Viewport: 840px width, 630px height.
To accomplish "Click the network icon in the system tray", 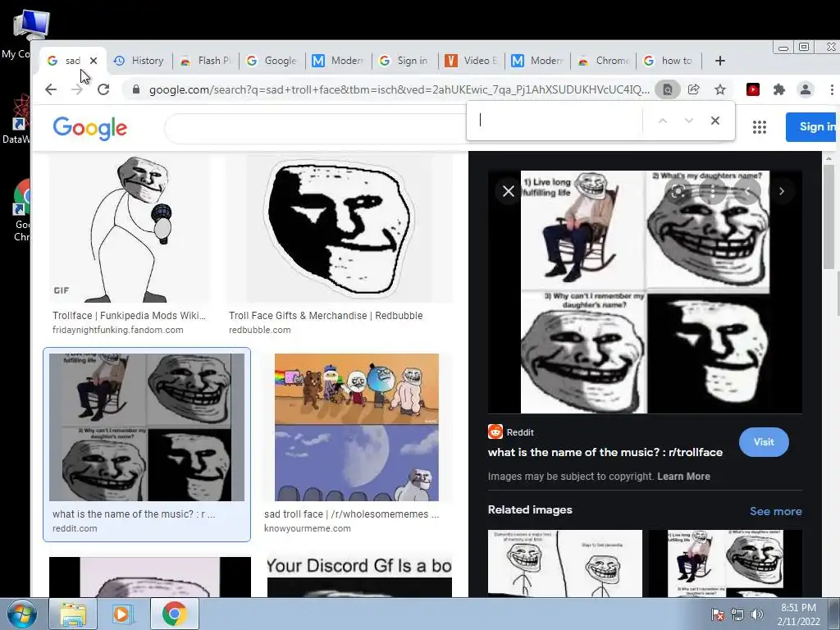I will 737,614.
